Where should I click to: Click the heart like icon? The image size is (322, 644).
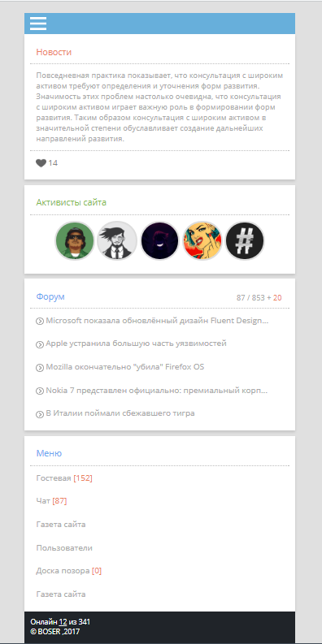(x=41, y=163)
